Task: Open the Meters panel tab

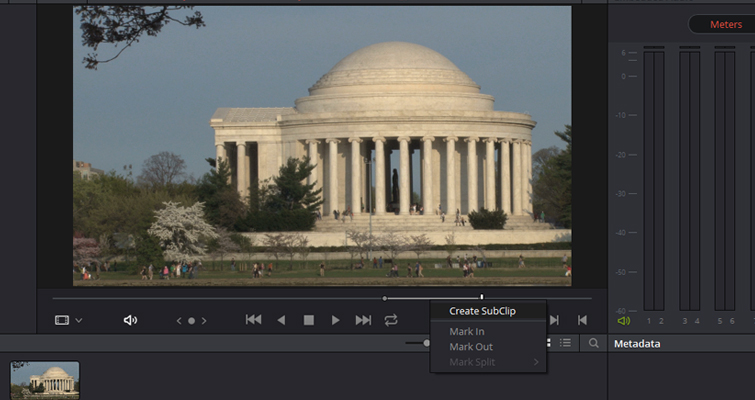Action: pyautogui.click(x=726, y=24)
